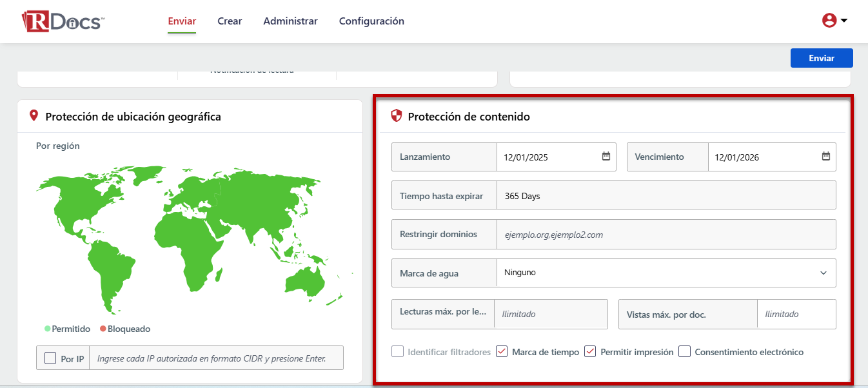Screen dimensions: 868x388
Task: Click the red shield content protection icon
Action: point(397,117)
